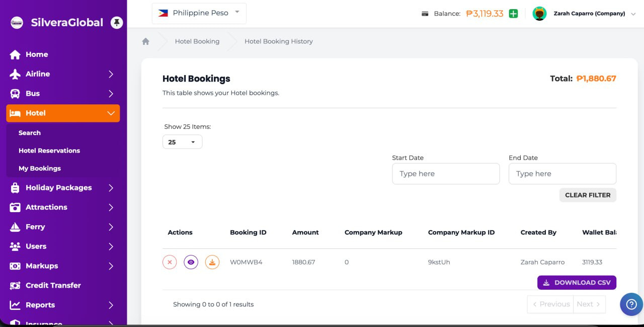Click the green add balance icon

(x=513, y=14)
